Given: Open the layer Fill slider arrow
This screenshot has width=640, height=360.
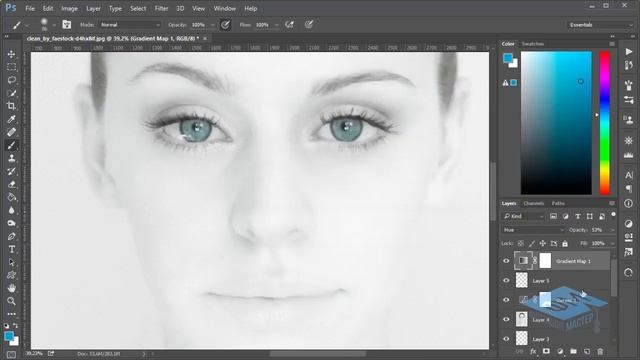Looking at the screenshot, I should pos(612,244).
